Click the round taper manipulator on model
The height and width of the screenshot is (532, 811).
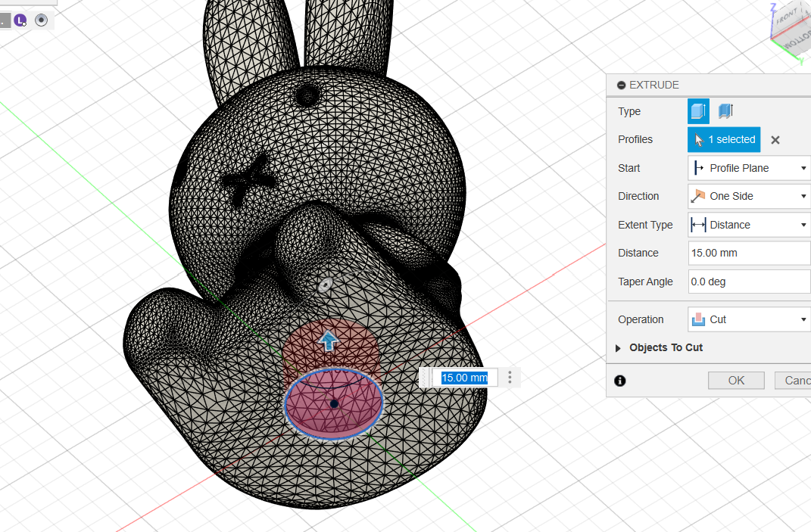(325, 285)
